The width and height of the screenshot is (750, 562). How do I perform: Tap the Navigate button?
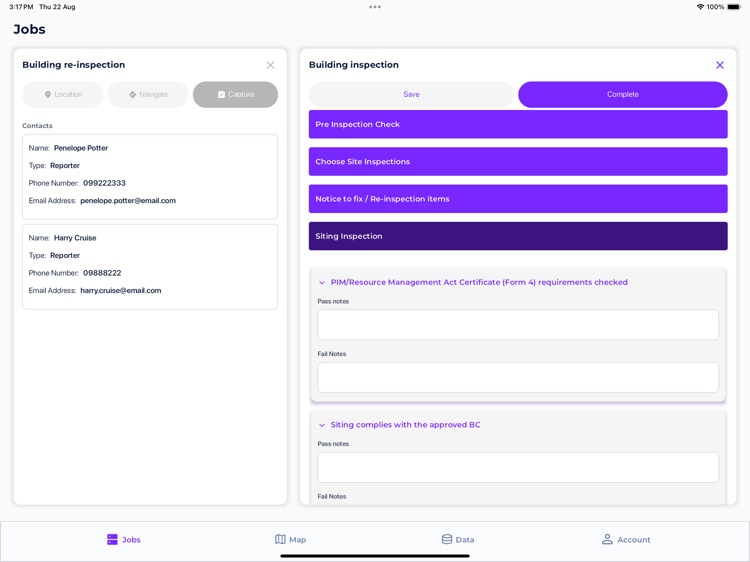[x=148, y=94]
